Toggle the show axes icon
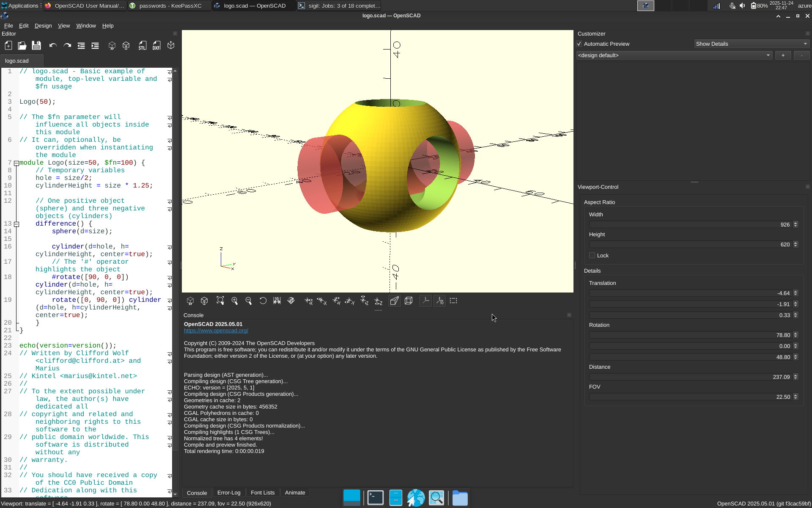Screen dimensions: 812x508 (425, 301)
